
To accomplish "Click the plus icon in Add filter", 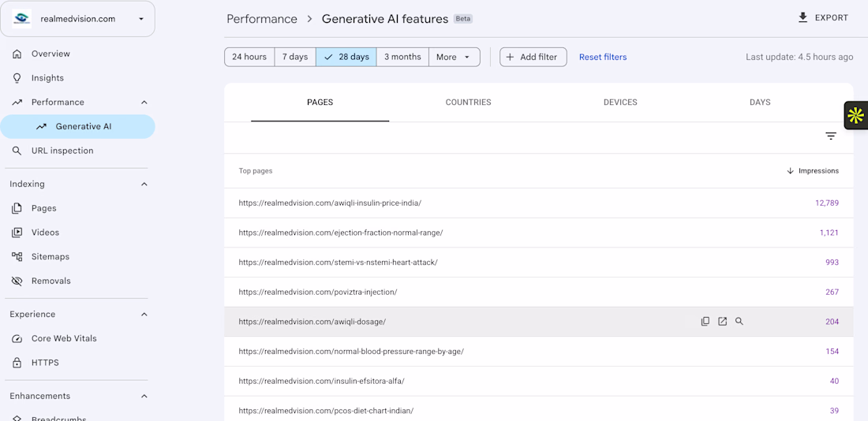I will (x=510, y=57).
